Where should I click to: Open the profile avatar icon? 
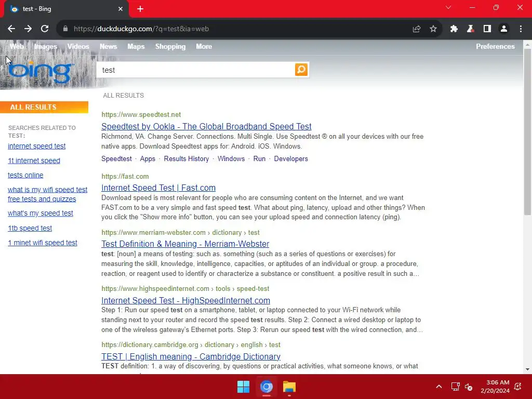(504, 29)
